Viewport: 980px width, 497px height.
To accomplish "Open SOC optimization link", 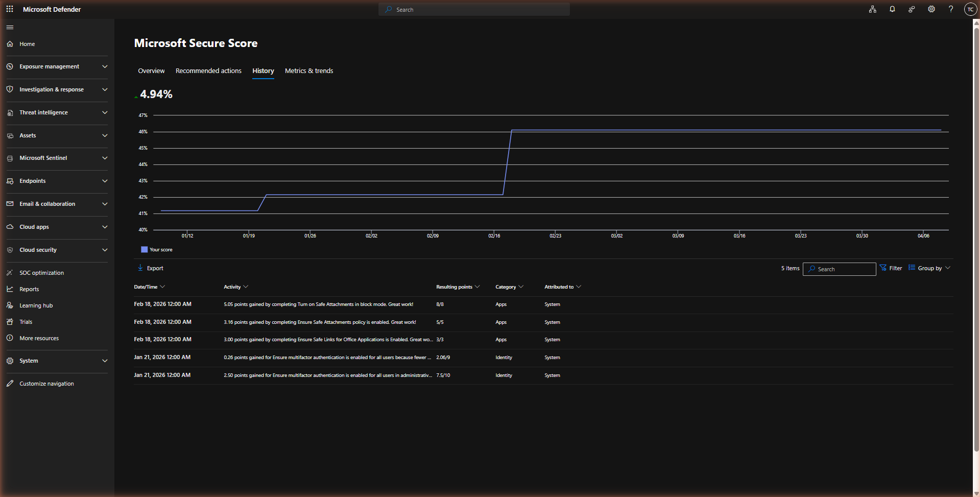I will click(x=42, y=273).
